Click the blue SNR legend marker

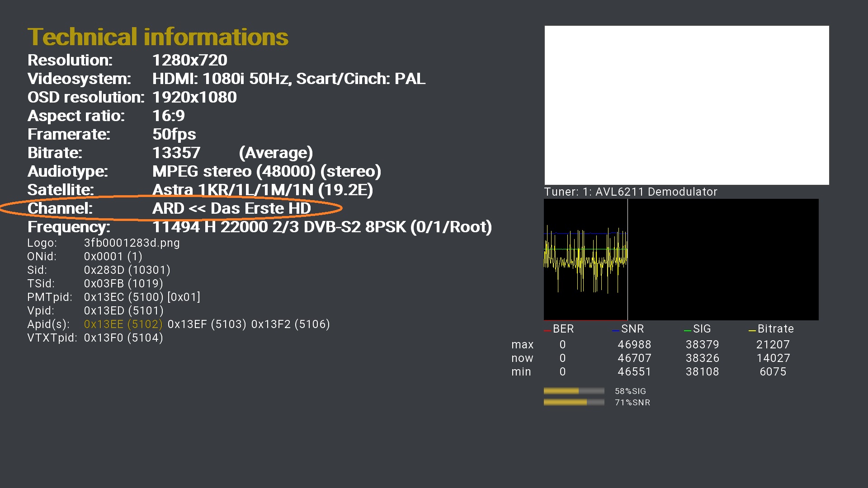click(615, 331)
